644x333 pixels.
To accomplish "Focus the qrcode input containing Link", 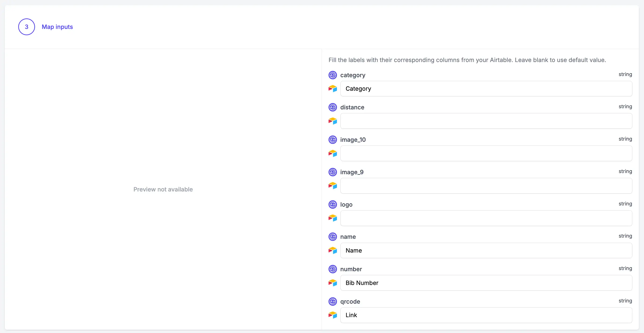I will coord(486,315).
